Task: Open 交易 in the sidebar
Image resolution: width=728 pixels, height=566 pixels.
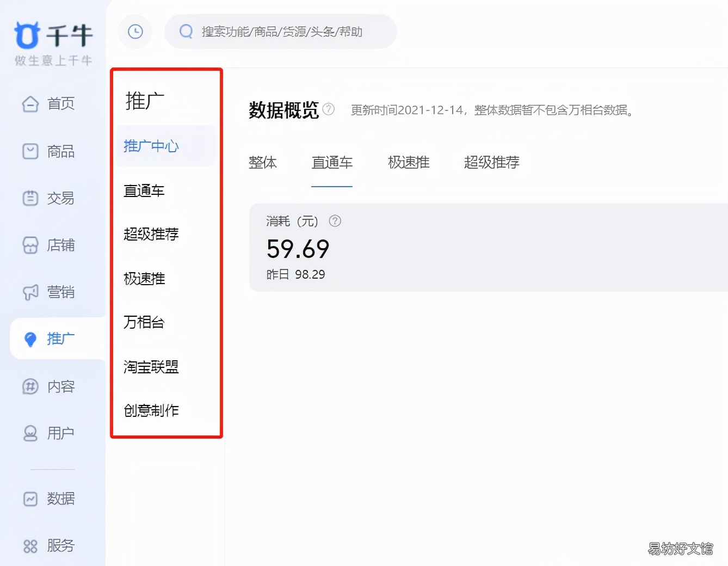Action: (60, 198)
